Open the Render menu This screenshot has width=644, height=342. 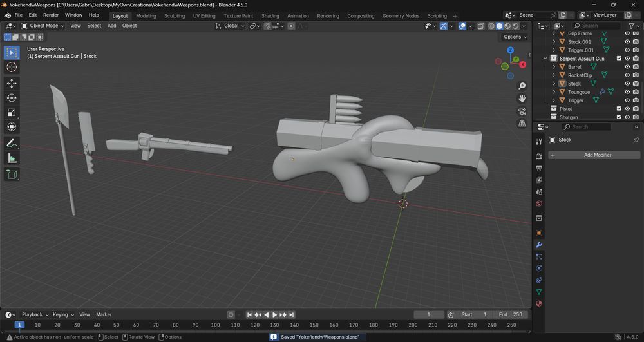[x=51, y=15]
